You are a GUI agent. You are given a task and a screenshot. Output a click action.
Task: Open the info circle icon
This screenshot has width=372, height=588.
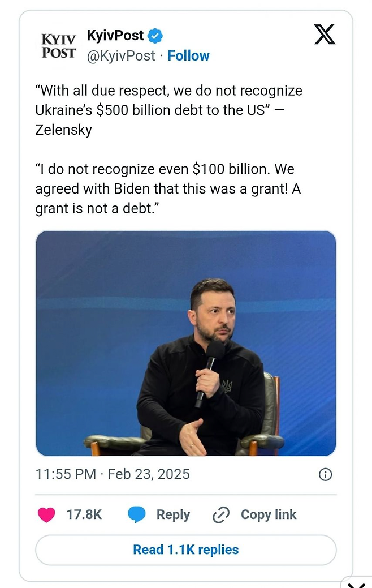point(325,474)
